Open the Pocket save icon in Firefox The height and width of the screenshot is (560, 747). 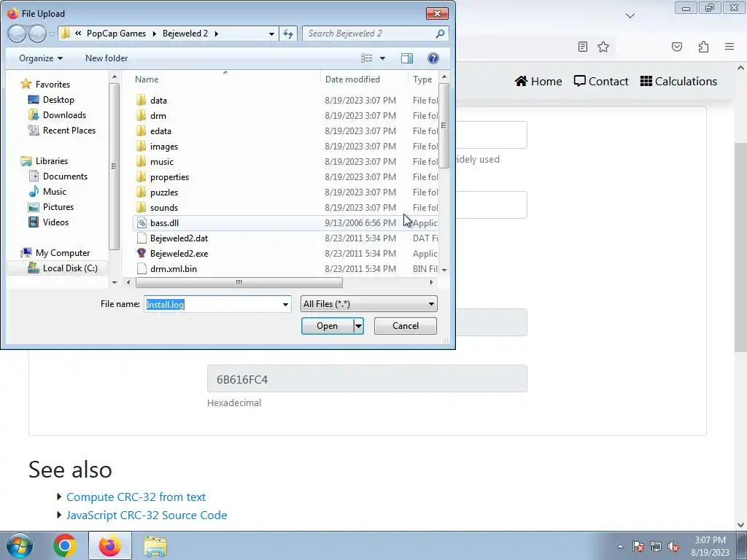[x=677, y=47]
